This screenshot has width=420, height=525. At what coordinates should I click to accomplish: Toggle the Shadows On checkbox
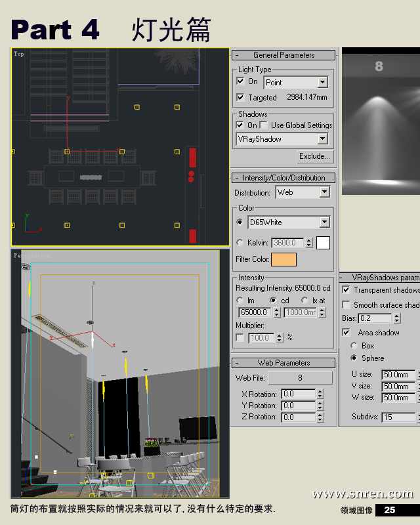coord(240,125)
